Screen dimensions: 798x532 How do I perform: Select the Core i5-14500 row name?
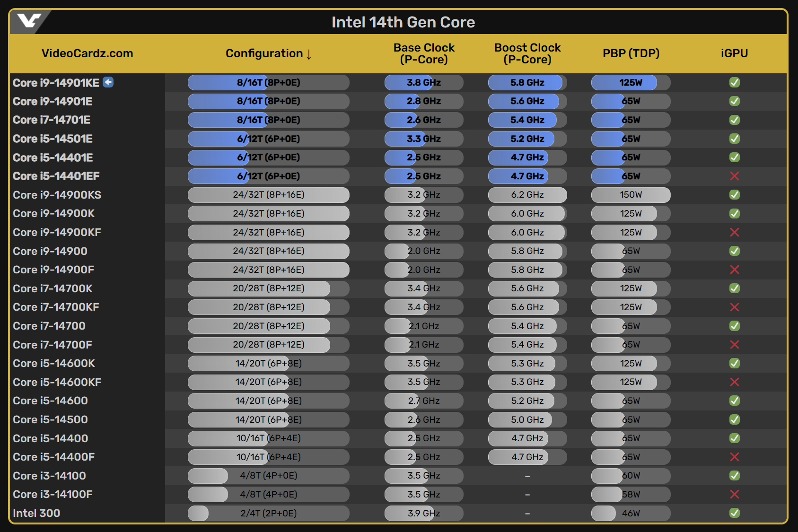click(50, 419)
